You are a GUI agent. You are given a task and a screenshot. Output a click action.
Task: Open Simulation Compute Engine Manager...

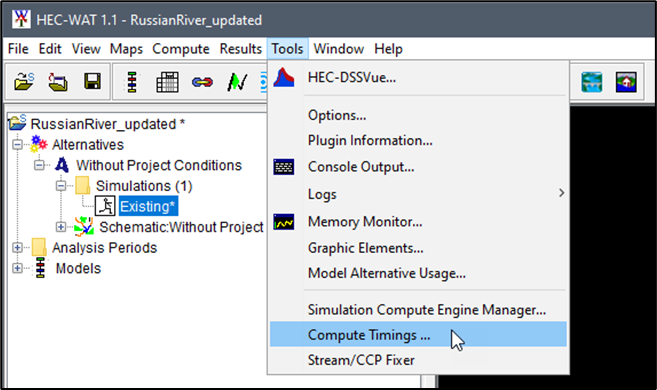click(418, 310)
